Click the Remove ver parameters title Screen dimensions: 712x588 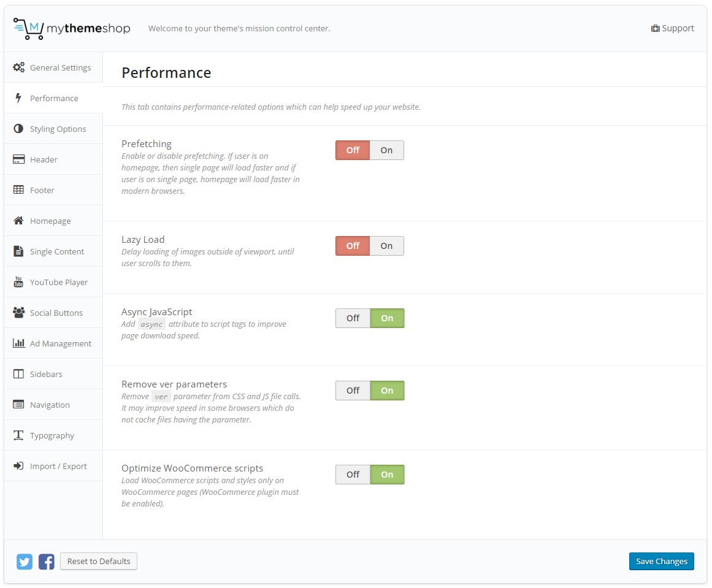click(174, 384)
